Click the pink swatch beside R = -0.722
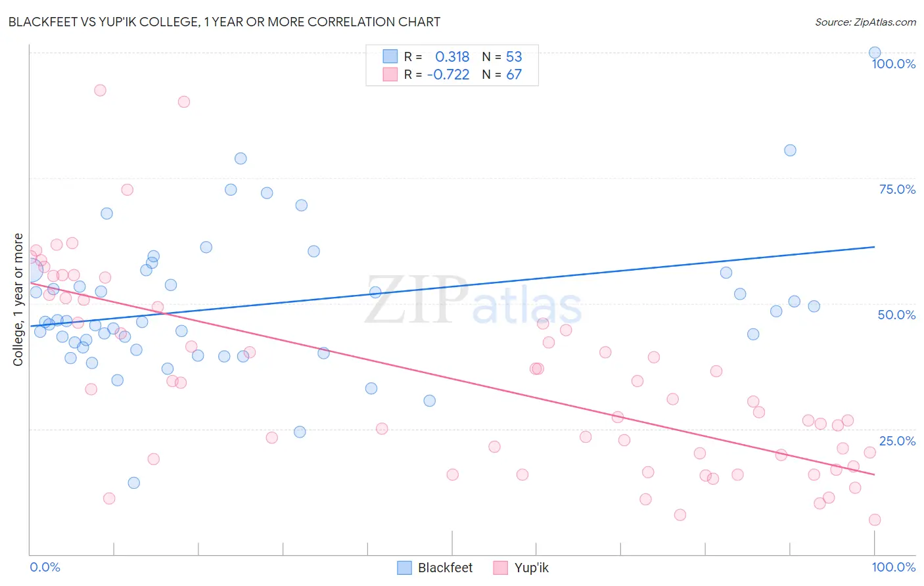 tap(390, 74)
